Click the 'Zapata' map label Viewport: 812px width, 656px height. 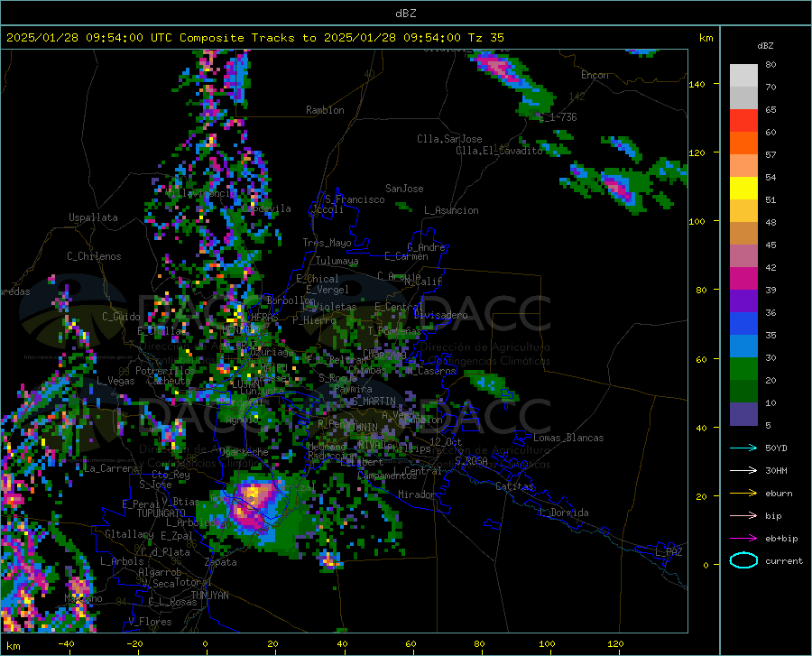(221, 562)
